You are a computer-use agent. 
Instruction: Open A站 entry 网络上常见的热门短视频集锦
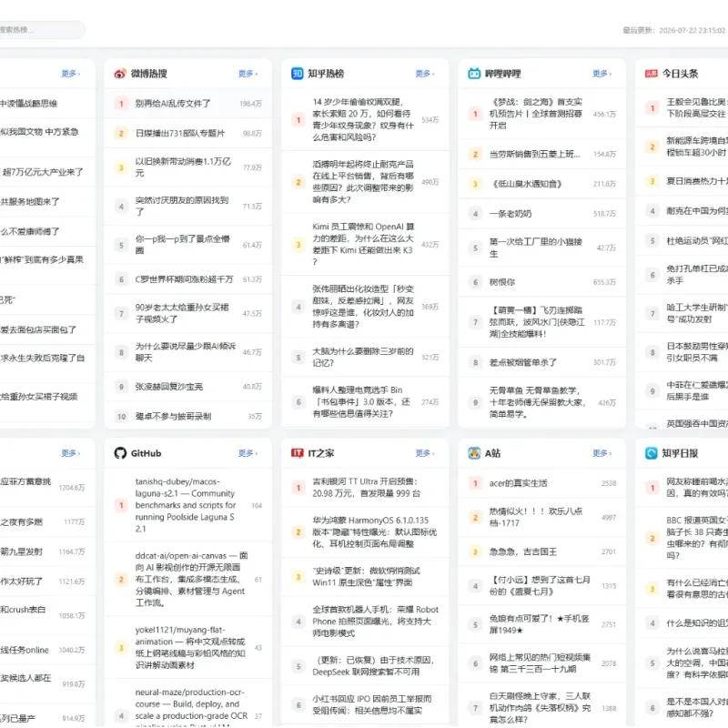click(x=541, y=663)
